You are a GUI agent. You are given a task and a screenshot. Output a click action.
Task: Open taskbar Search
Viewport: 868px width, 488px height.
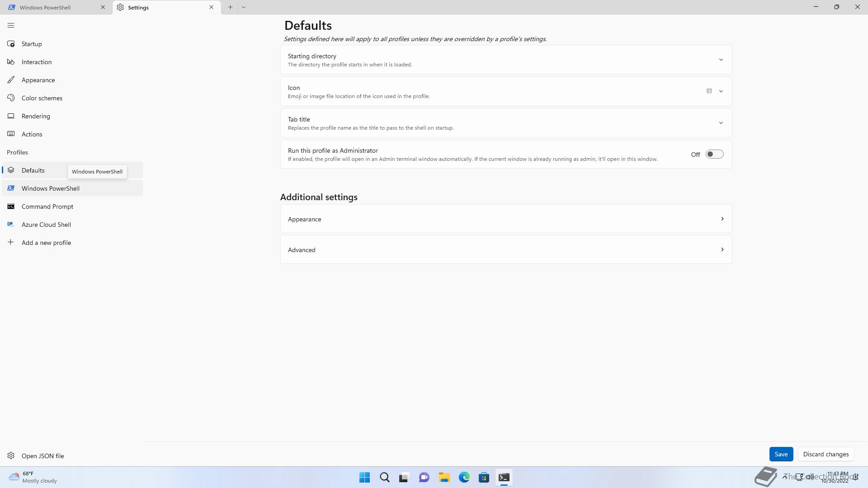[384, 478]
